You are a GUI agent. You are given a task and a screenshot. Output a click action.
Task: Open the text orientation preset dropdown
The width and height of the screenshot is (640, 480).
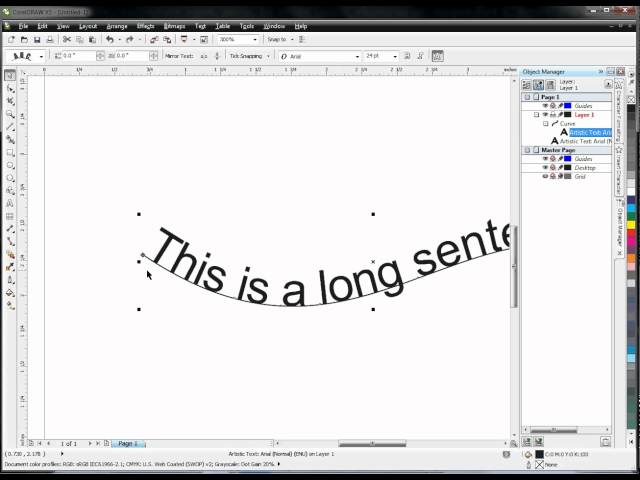point(42,56)
